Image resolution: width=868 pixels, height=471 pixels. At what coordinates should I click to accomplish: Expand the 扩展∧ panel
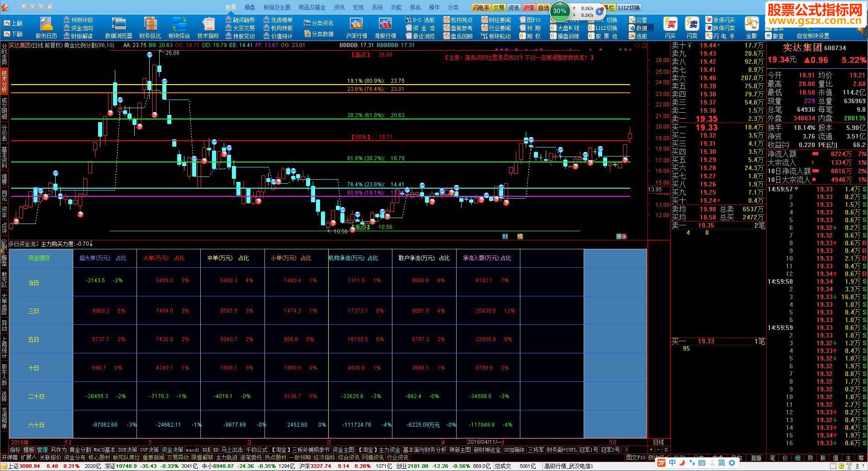(28, 457)
